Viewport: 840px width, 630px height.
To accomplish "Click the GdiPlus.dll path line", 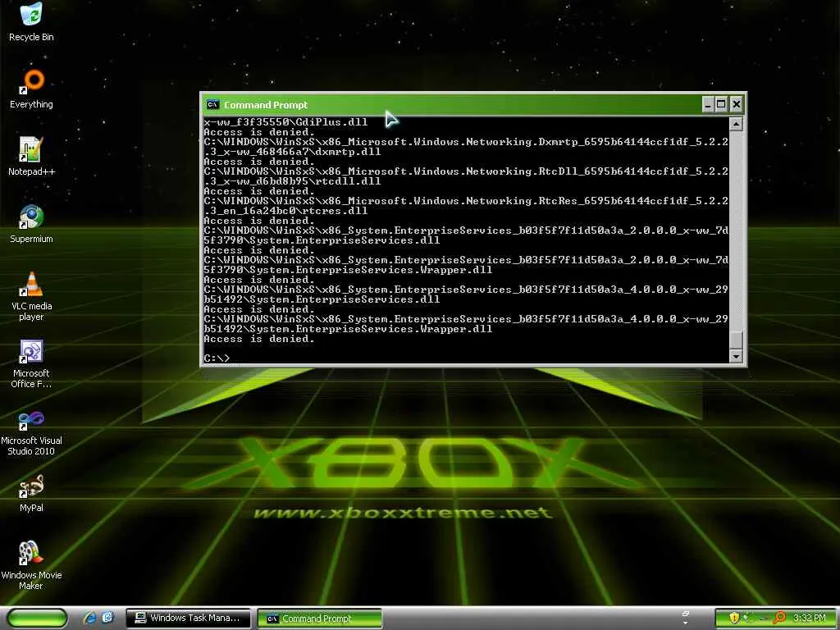I will 285,122.
